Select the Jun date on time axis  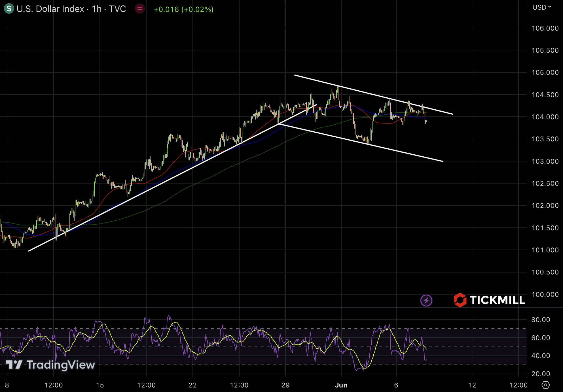pos(341,385)
